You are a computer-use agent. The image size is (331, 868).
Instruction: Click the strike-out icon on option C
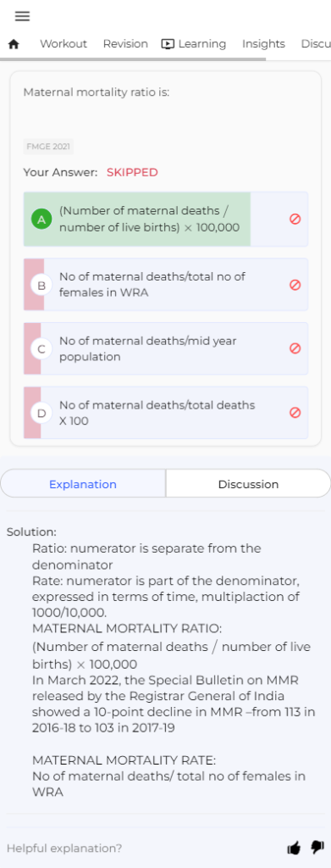coord(295,348)
